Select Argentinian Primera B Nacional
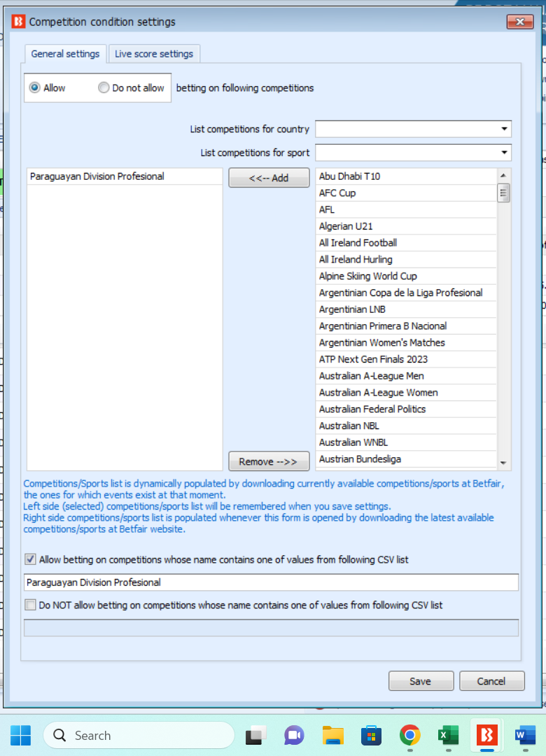 click(x=406, y=326)
